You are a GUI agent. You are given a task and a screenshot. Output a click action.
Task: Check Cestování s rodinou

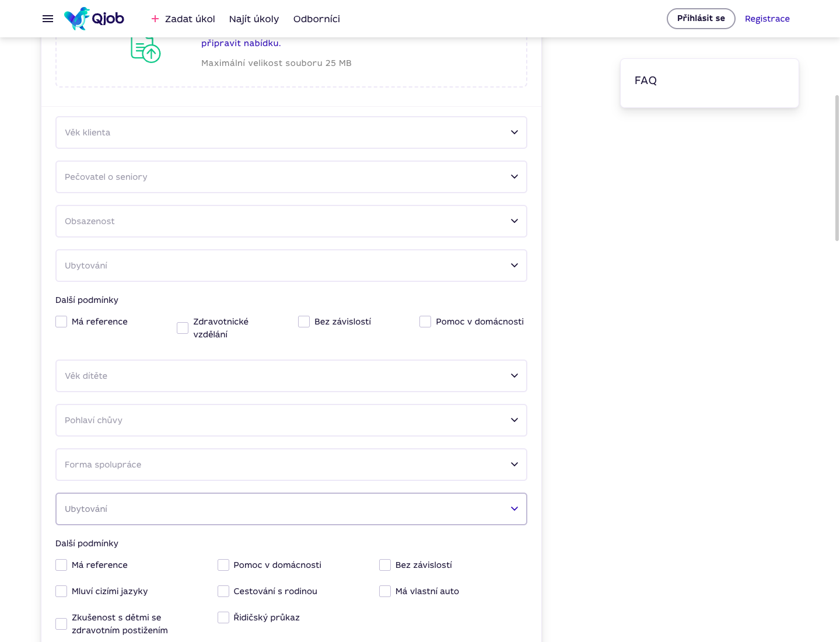(x=223, y=591)
